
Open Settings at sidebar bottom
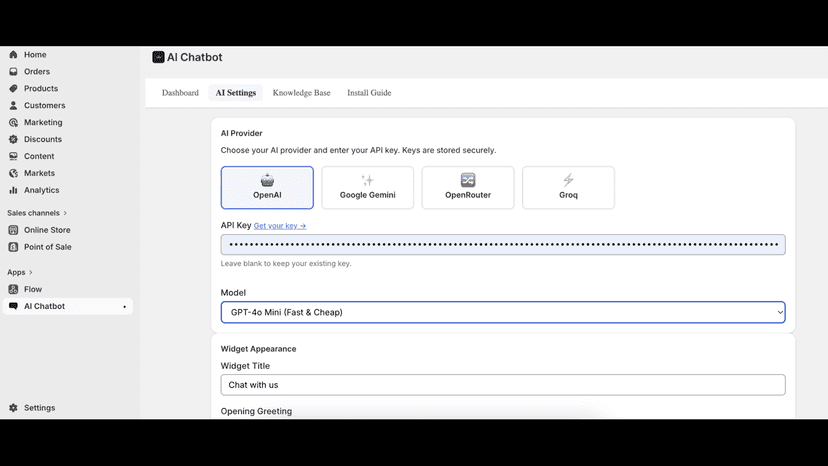click(x=39, y=407)
